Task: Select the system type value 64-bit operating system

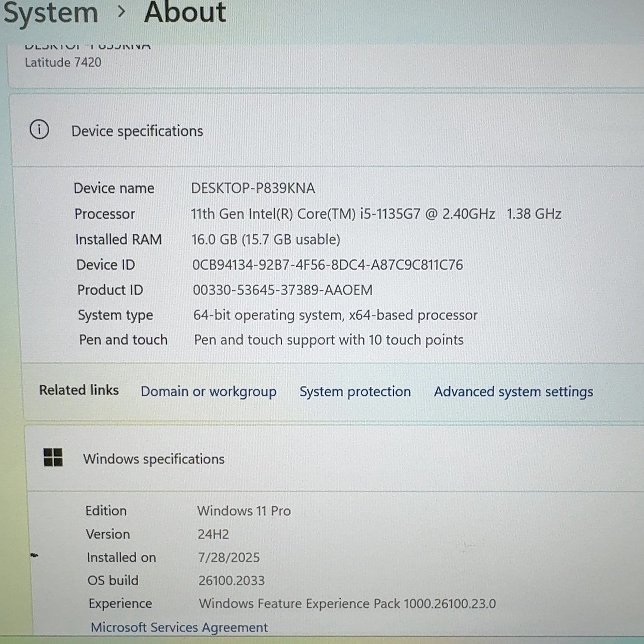Action: [335, 315]
